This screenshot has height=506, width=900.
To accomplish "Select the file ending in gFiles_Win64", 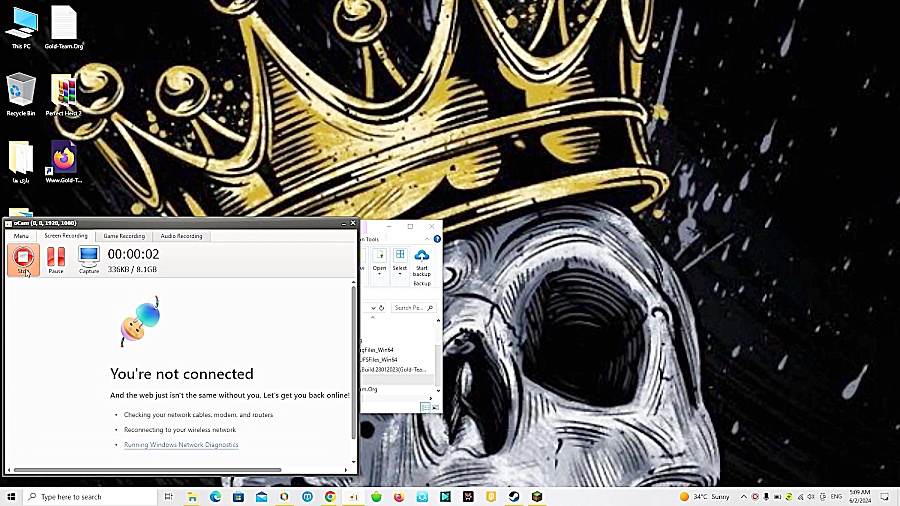I will pos(378,350).
